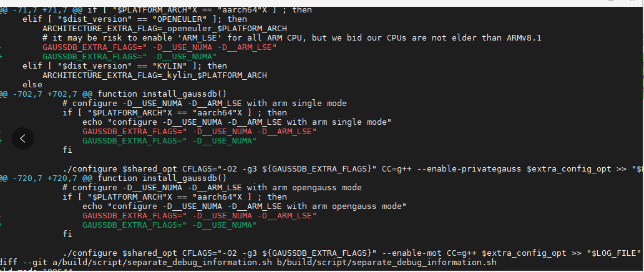Click the added USE_NUMA line under OPENEULER
The height and width of the screenshot is (272, 644).
[x=129, y=57]
